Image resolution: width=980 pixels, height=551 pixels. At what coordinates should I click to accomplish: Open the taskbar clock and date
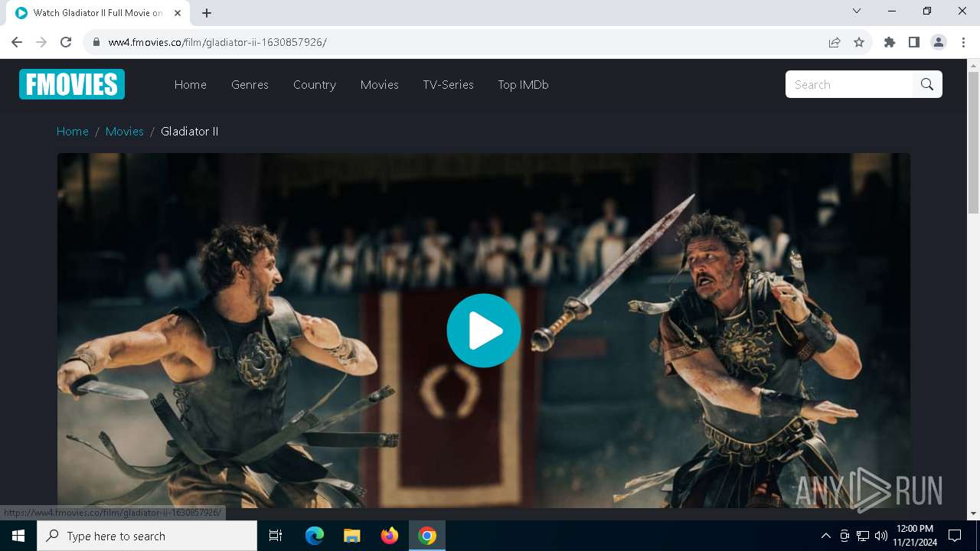point(914,536)
